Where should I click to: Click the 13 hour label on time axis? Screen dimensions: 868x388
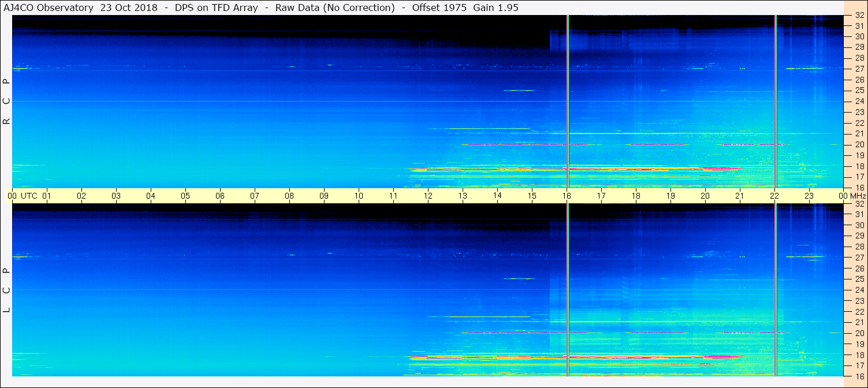(463, 196)
